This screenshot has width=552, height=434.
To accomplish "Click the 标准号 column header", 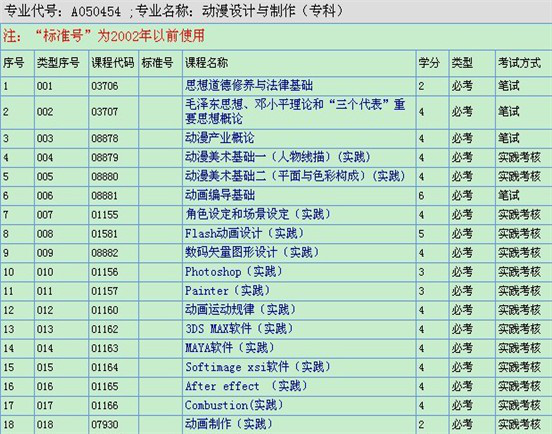I will 157,63.
